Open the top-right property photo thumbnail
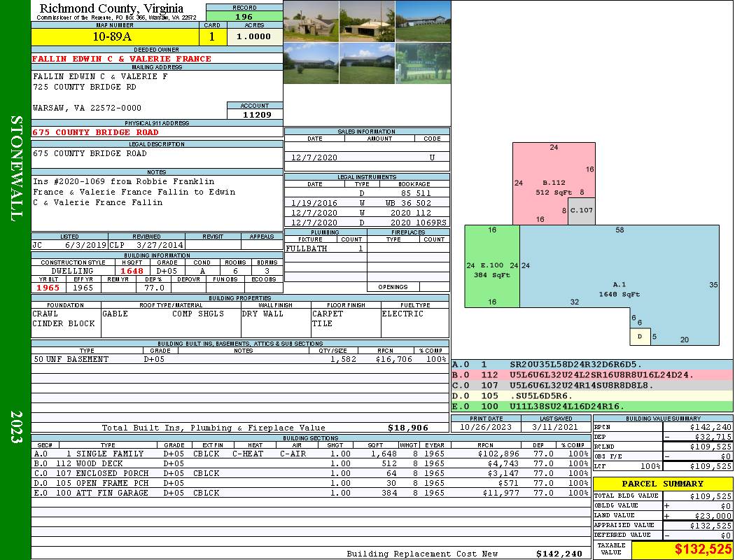The image size is (735, 560). coord(423,21)
